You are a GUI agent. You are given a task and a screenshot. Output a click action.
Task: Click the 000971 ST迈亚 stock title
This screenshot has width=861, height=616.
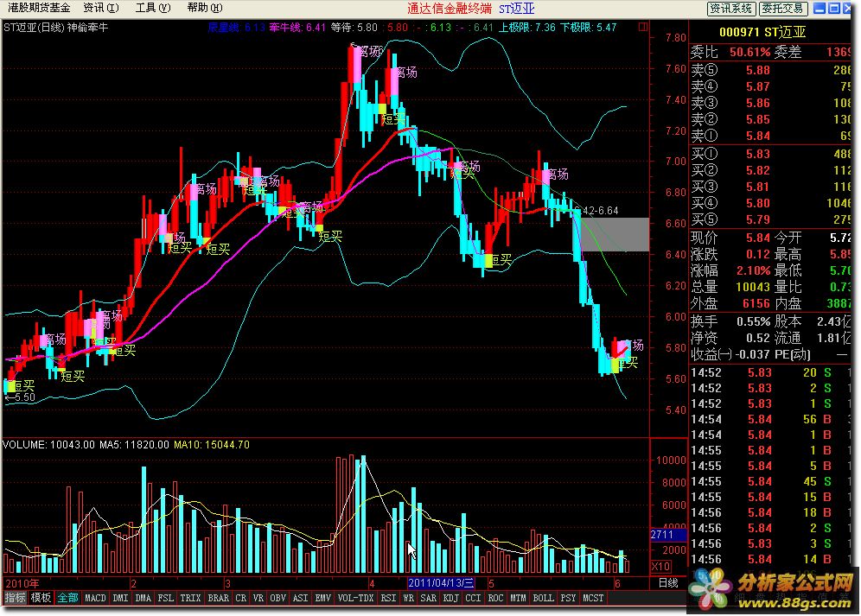tap(762, 32)
